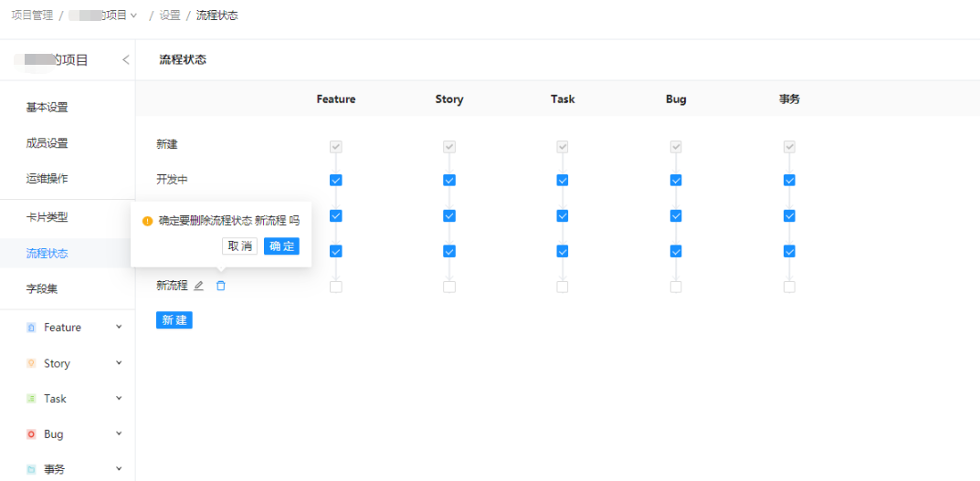The image size is (980, 481).
Task: Click the Feature card icon in sidebar
Action: point(31,328)
